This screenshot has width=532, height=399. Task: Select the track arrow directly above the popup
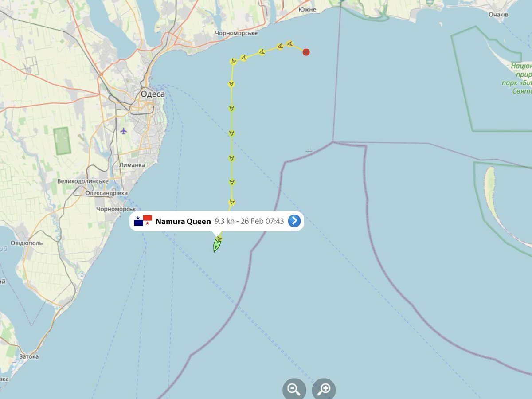click(x=231, y=202)
